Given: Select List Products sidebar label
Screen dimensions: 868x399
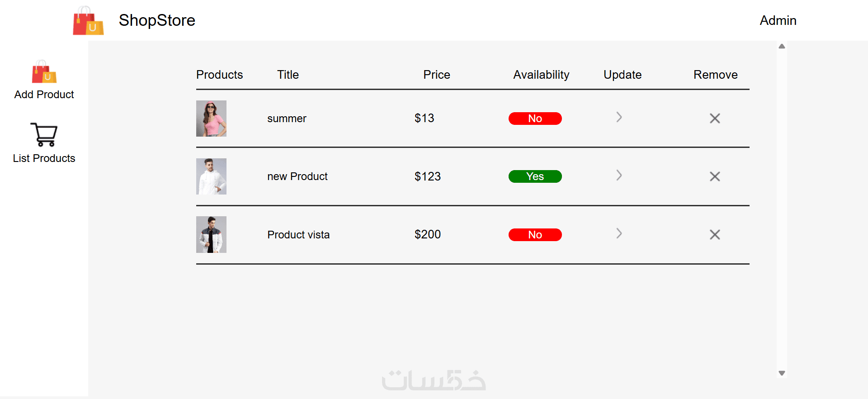Looking at the screenshot, I should 44,158.
